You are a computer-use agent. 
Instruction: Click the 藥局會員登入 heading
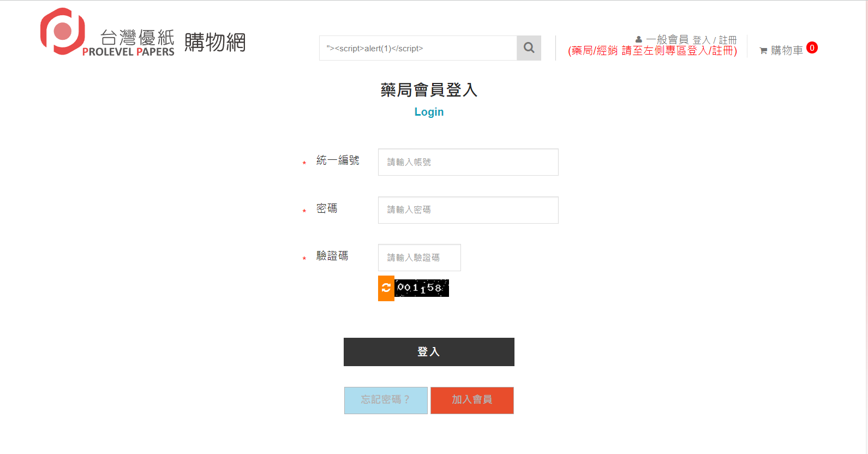pos(429,90)
